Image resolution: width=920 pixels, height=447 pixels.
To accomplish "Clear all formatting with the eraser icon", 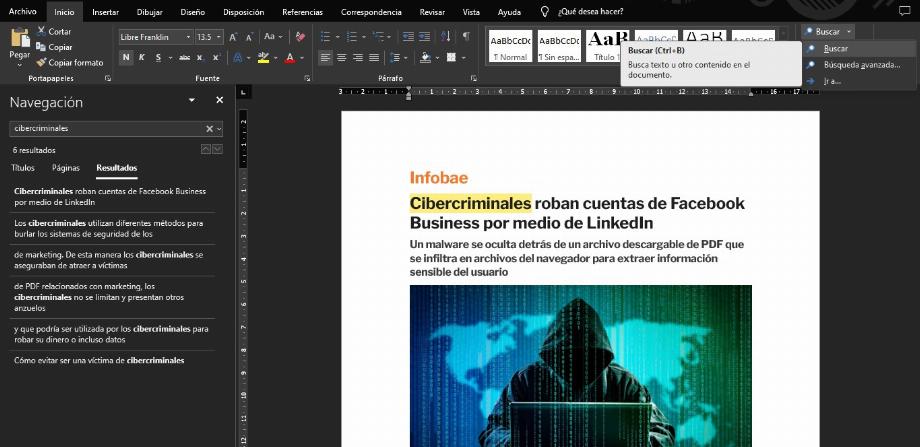I will tap(300, 37).
